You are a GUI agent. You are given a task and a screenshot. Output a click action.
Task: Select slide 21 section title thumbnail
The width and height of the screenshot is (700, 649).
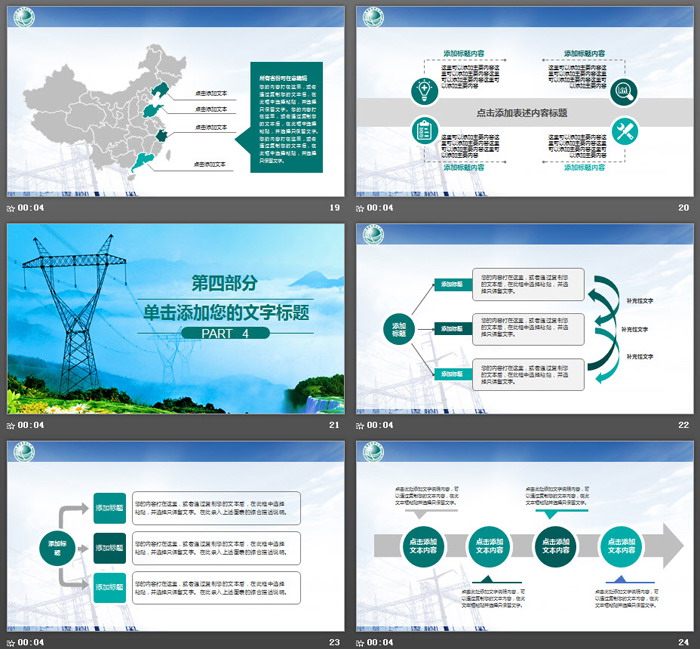175,317
